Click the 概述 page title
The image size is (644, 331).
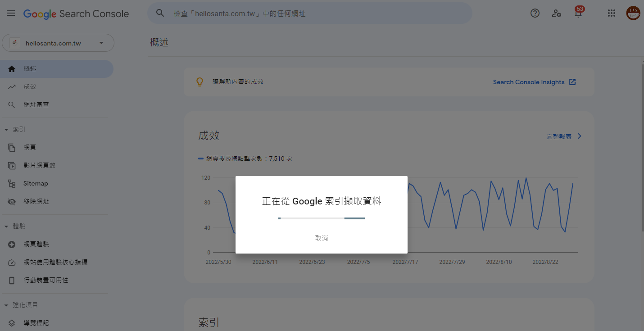pos(159,43)
